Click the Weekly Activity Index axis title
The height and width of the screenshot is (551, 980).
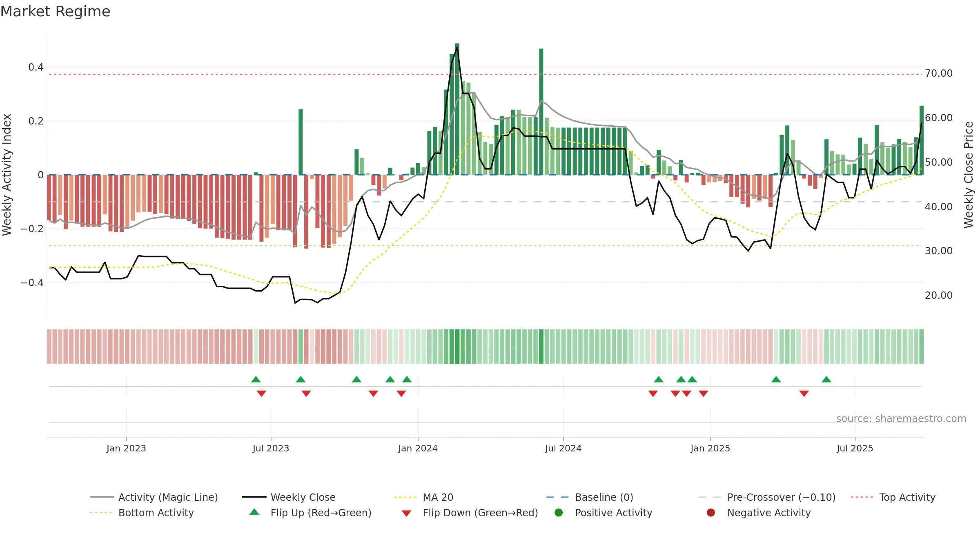tap(7, 175)
